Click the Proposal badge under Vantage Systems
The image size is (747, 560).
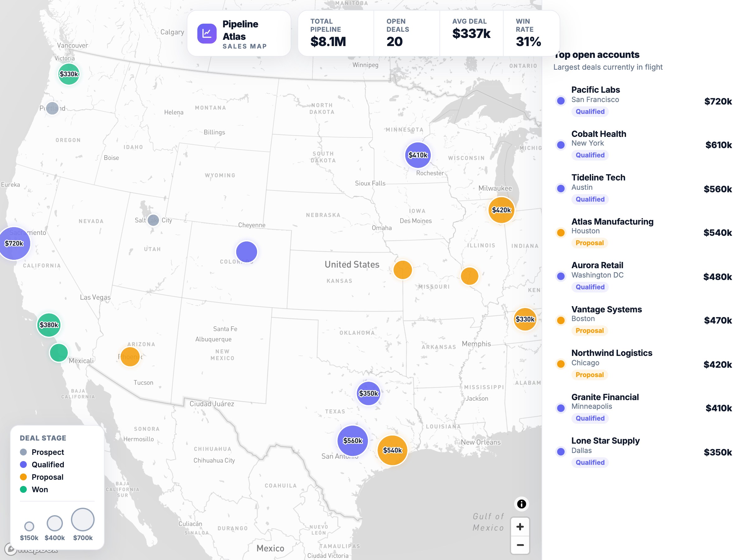[589, 330]
